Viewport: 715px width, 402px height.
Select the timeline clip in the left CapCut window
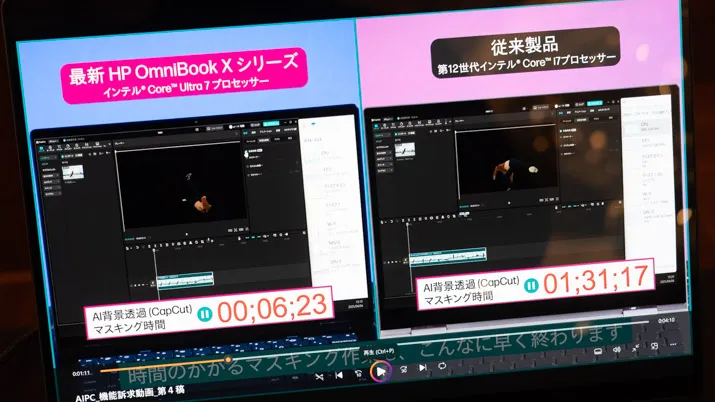tap(185, 280)
